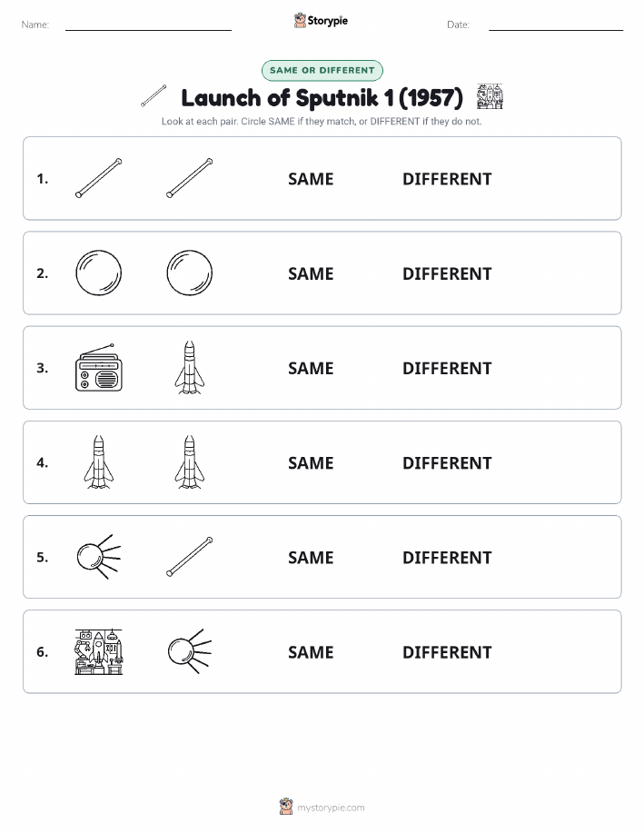This screenshot has width=644, height=833.
Task: Click the radio icon in row 3
Action: click(x=99, y=368)
